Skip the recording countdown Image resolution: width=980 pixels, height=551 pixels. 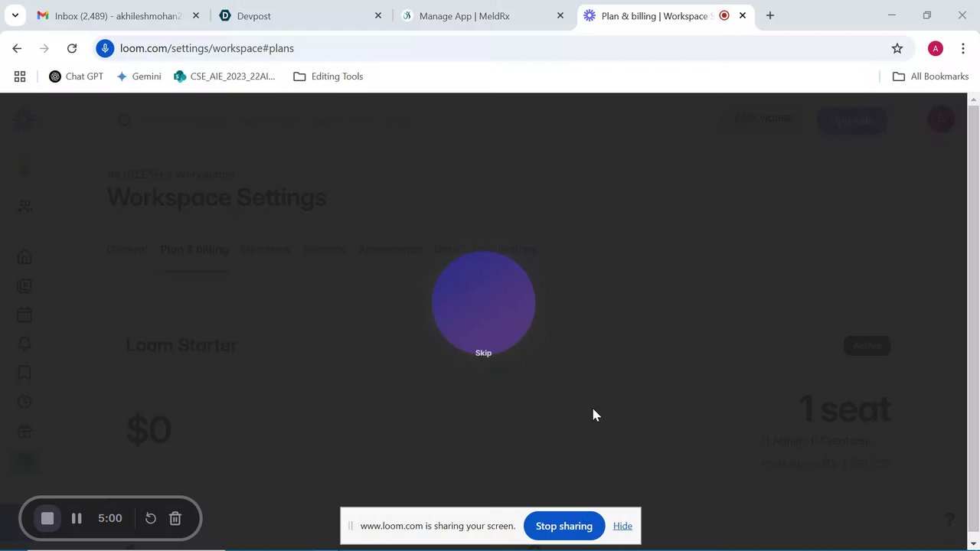[x=483, y=353]
